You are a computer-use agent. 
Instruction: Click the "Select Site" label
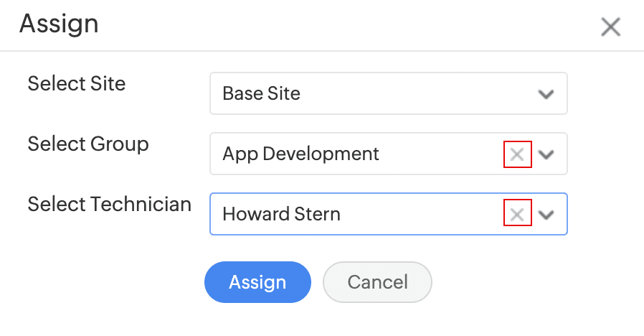[77, 84]
